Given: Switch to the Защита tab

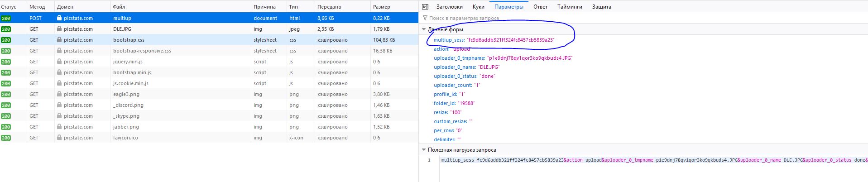Looking at the screenshot, I should click(x=601, y=7).
